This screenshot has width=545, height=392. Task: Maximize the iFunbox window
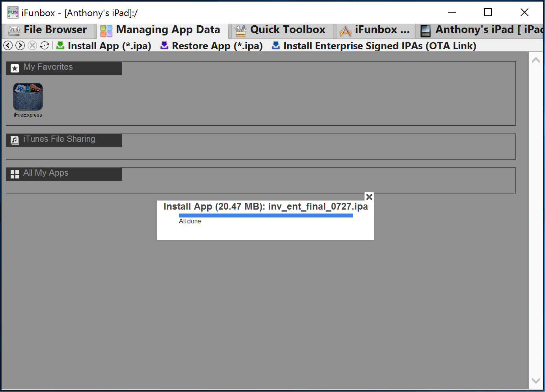click(488, 12)
